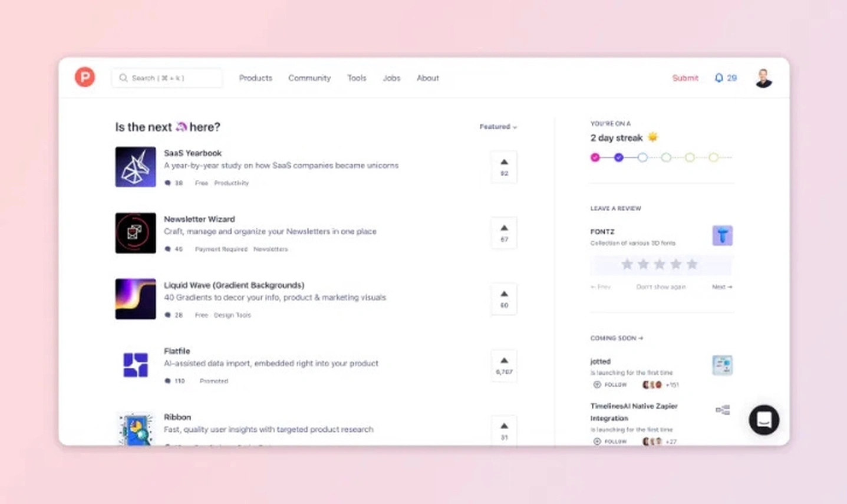This screenshot has height=504, width=847.
Task: Open Liquid Wave comments icon
Action: pyautogui.click(x=167, y=315)
